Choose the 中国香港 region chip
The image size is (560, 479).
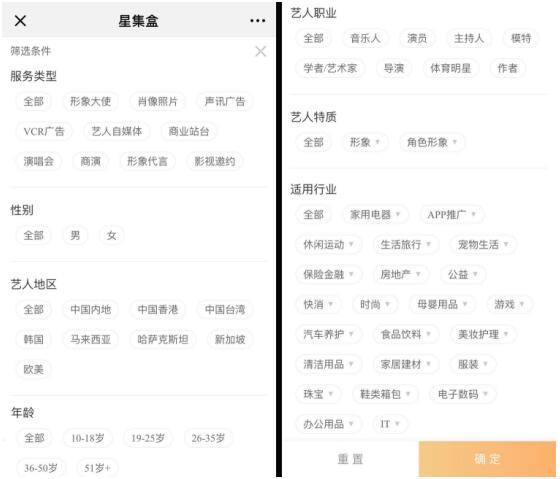(x=158, y=309)
